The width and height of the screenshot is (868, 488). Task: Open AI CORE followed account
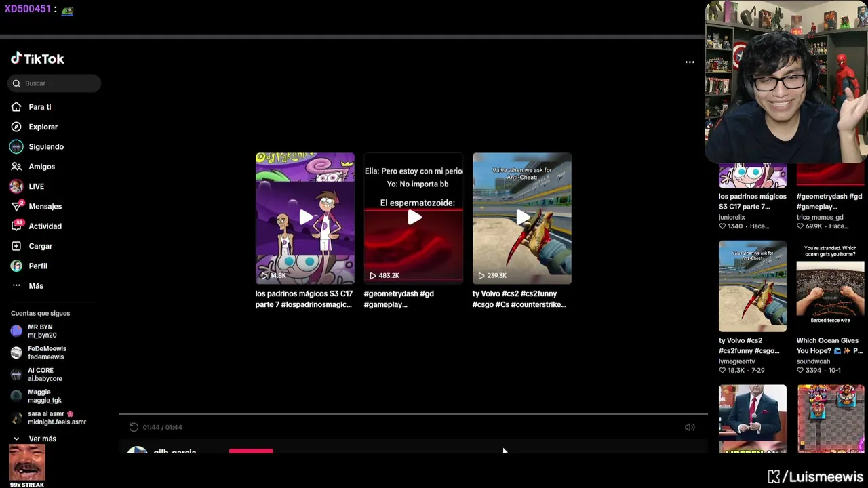tap(47, 374)
